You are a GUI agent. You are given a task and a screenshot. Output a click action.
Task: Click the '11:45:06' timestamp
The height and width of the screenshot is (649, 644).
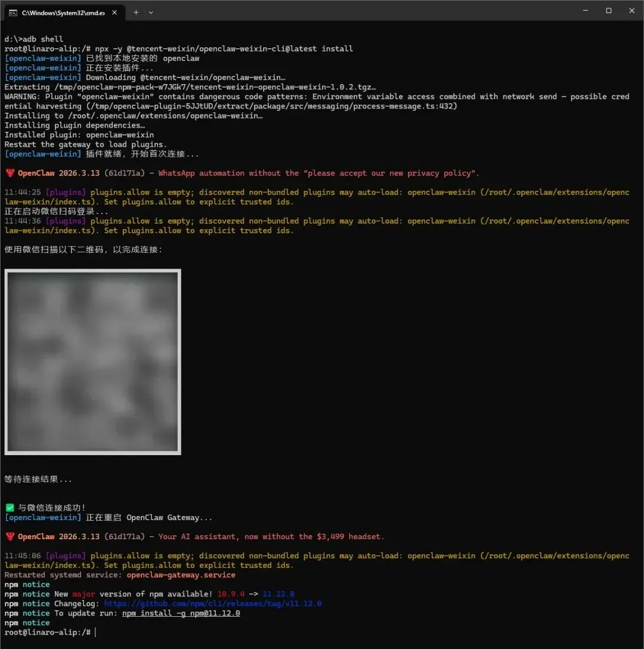23,555
